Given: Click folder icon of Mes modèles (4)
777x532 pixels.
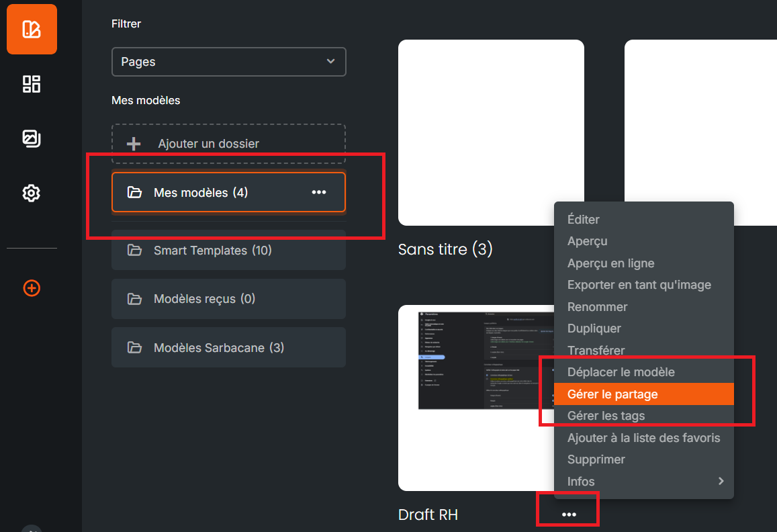Looking at the screenshot, I should click(x=134, y=192).
